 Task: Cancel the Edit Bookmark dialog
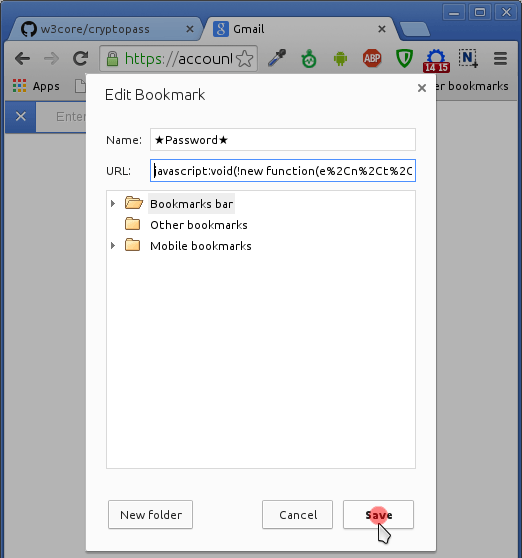click(297, 515)
